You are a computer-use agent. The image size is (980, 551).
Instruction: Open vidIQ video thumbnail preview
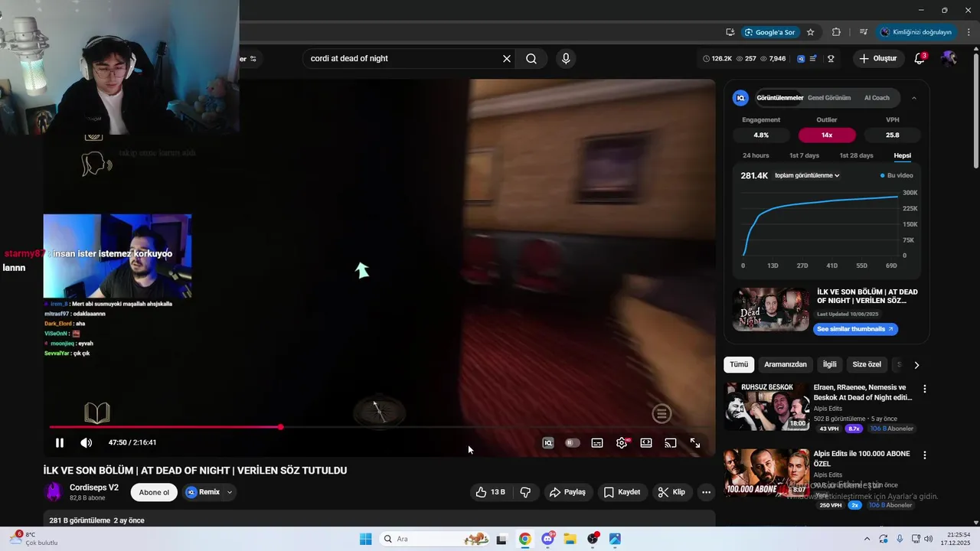pyautogui.click(x=771, y=309)
